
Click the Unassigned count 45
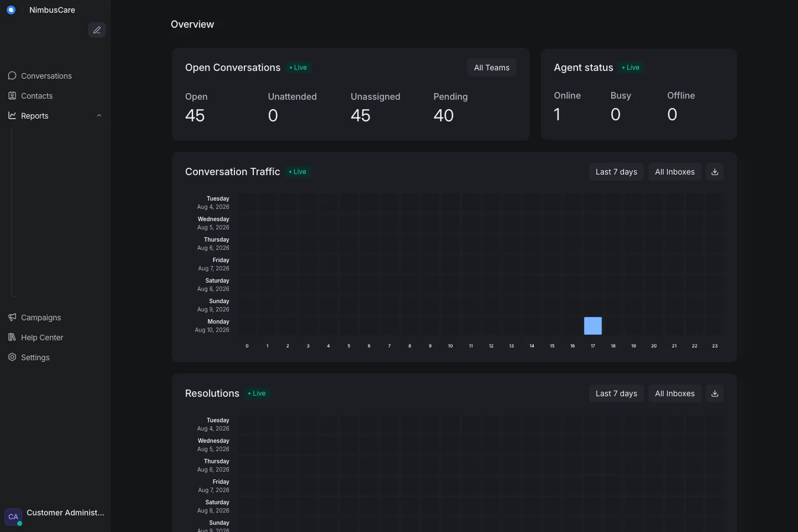361,115
